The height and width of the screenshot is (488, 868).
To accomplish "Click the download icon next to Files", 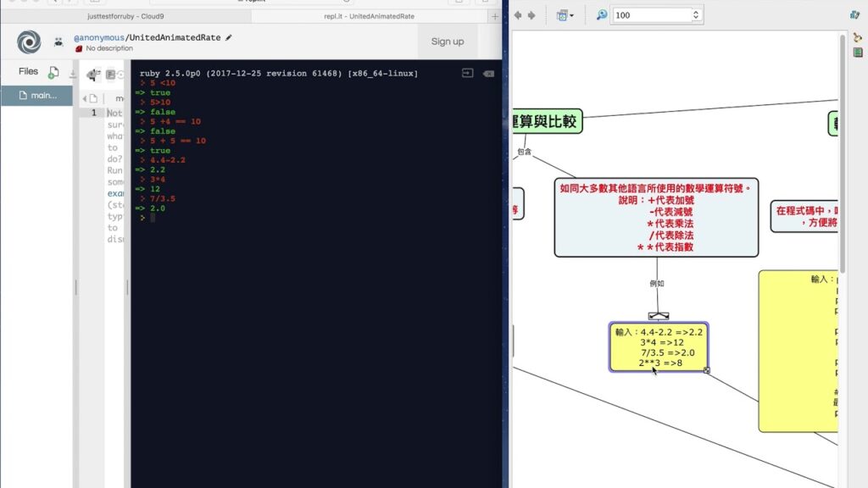I will coord(72,73).
